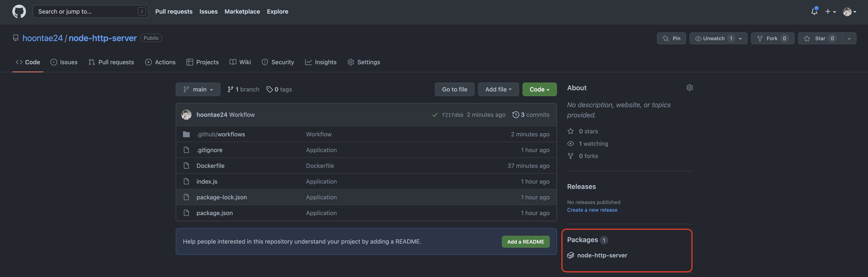Open the f21fdbb commit hash
The width and height of the screenshot is (868, 277).
pyautogui.click(x=453, y=115)
